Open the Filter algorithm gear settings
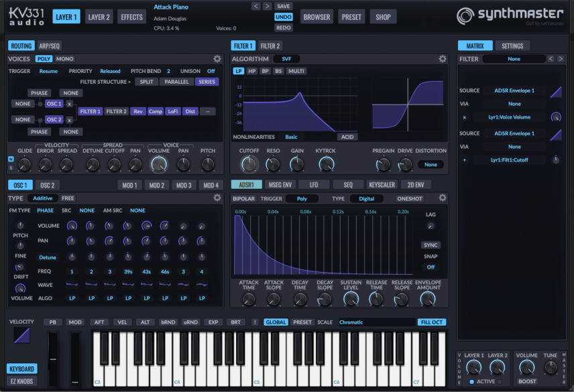Image resolution: width=574 pixels, height=392 pixels. click(x=443, y=59)
